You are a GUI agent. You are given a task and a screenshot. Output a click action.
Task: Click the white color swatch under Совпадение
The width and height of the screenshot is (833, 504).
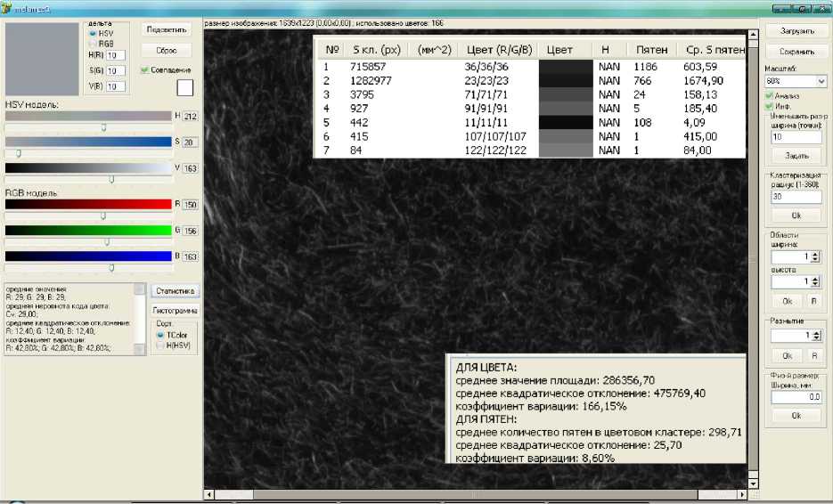tap(184, 87)
